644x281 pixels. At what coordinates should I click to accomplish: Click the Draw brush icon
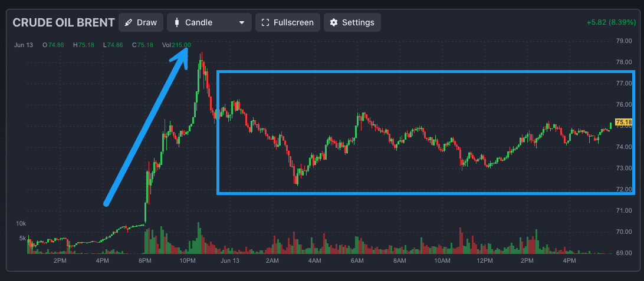(128, 23)
